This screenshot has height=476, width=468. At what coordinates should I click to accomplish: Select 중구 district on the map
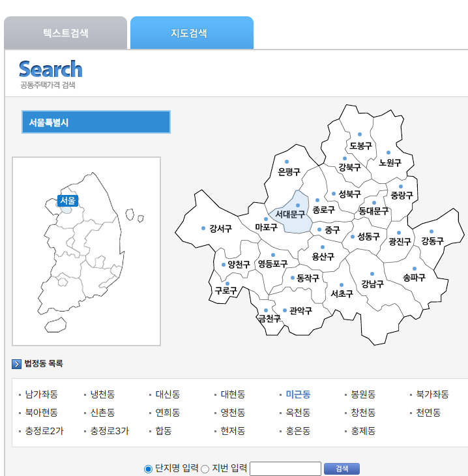(x=332, y=230)
